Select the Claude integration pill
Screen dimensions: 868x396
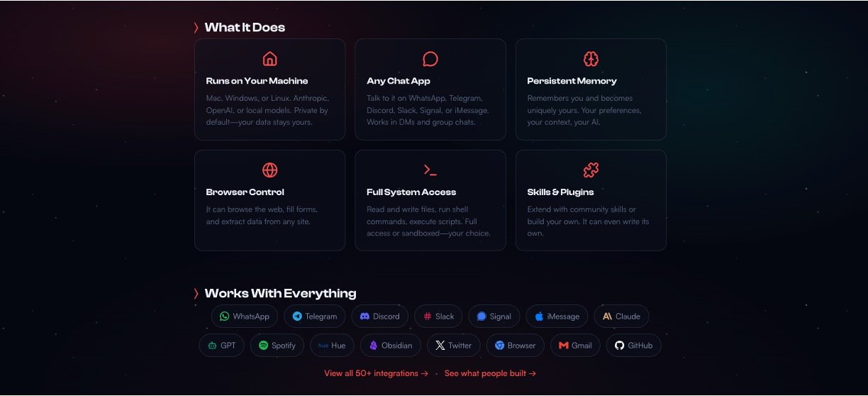[621, 317]
